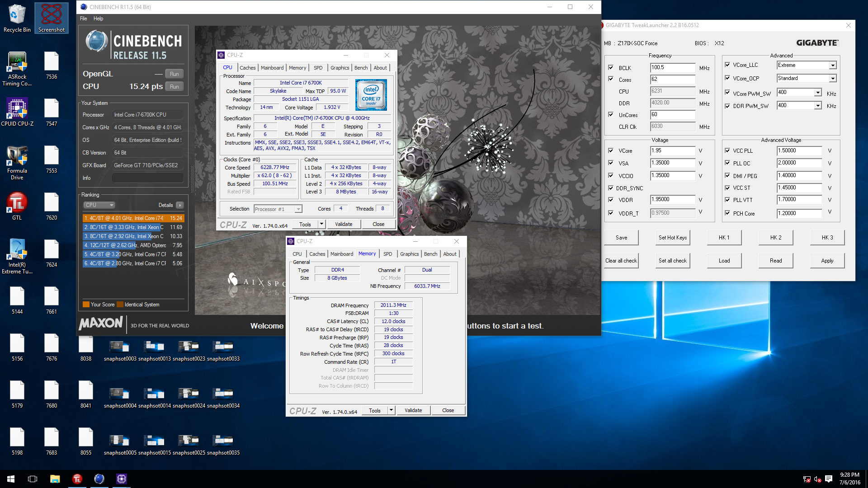Toggle the PCH Core checkbox
The image size is (868, 488).
(x=727, y=213)
